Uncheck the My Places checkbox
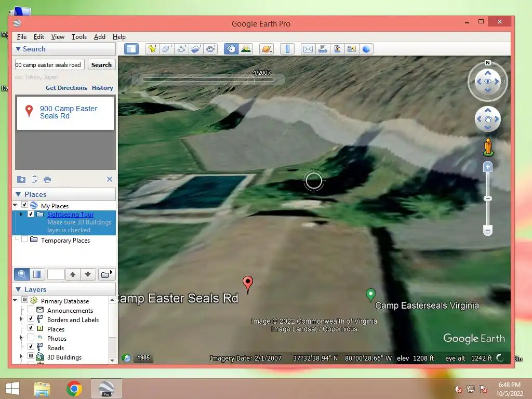The image size is (532, 399). [x=24, y=205]
